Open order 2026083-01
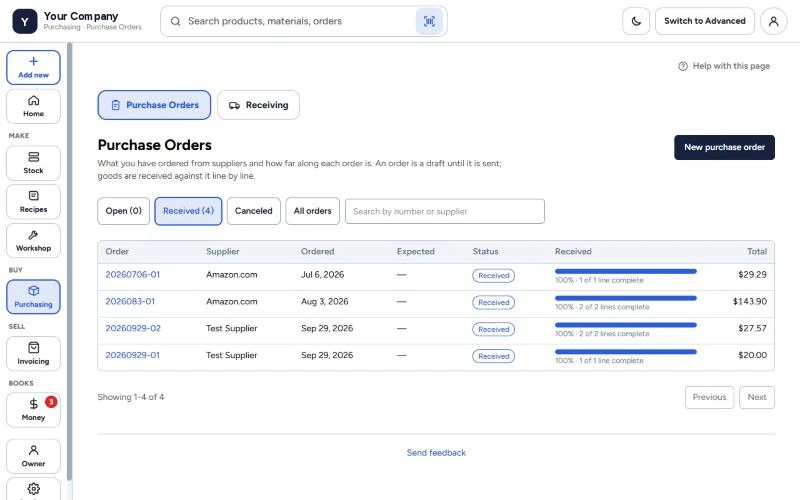Screen dimensions: 800x500 click(130, 302)
